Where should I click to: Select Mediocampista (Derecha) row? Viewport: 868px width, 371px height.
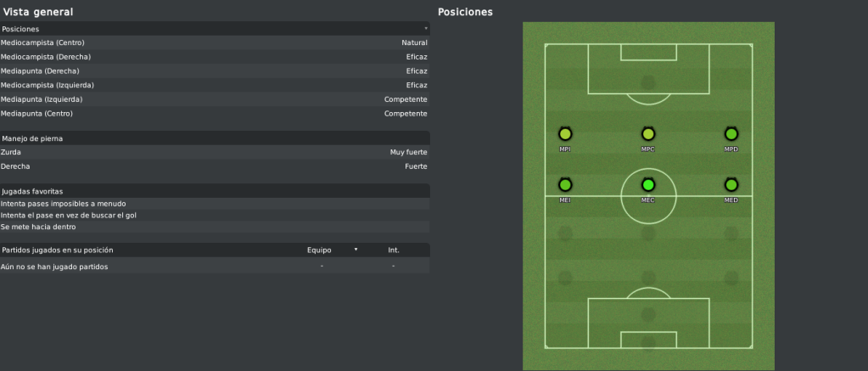(x=215, y=57)
